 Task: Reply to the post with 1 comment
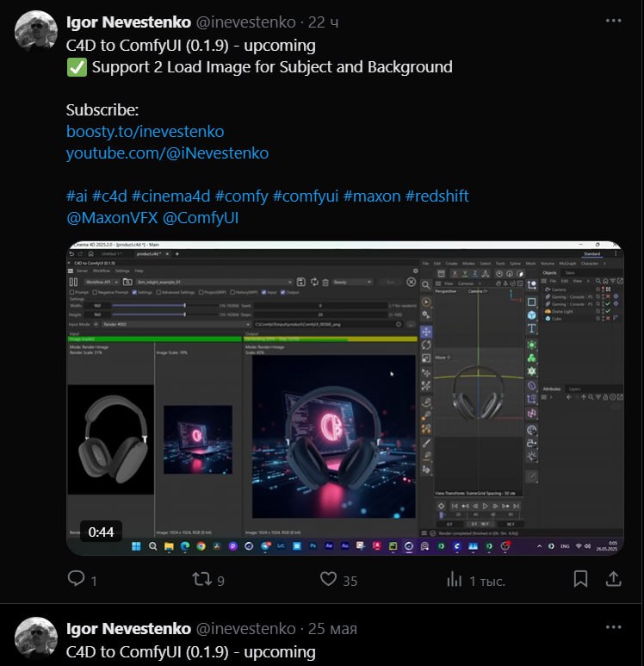(x=83, y=579)
